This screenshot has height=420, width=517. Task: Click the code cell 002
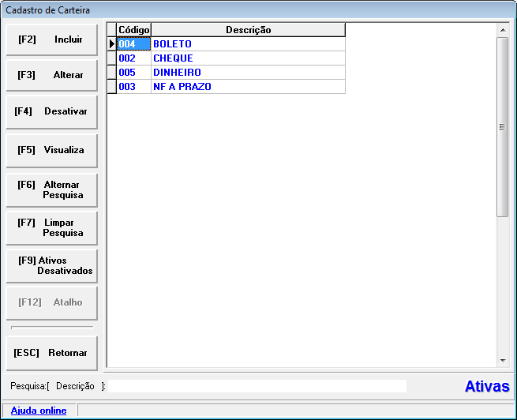tap(133, 58)
